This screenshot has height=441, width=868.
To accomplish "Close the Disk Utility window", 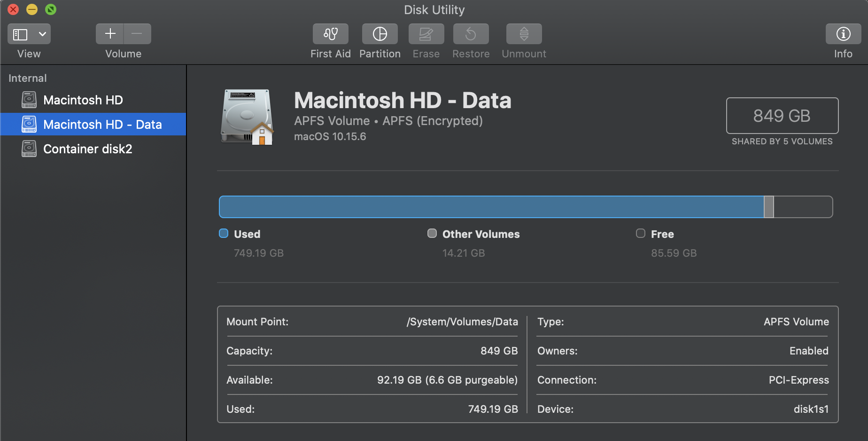I will (x=13, y=9).
